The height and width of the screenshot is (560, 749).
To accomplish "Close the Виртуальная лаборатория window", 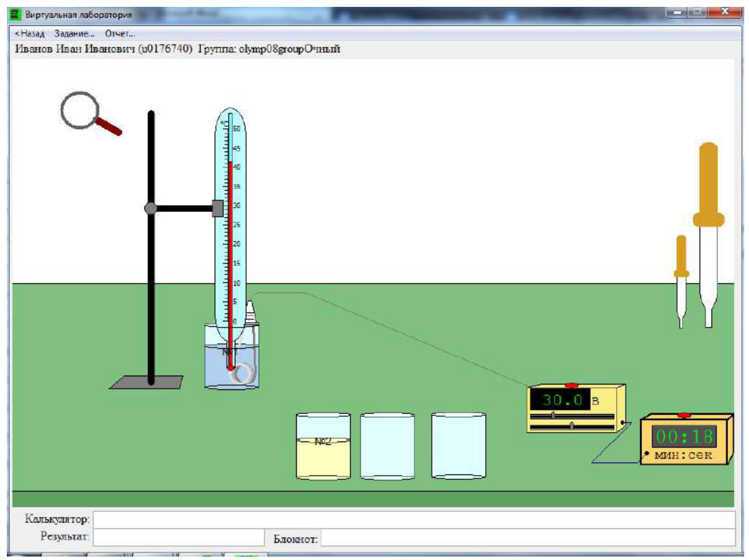I will [x=724, y=12].
